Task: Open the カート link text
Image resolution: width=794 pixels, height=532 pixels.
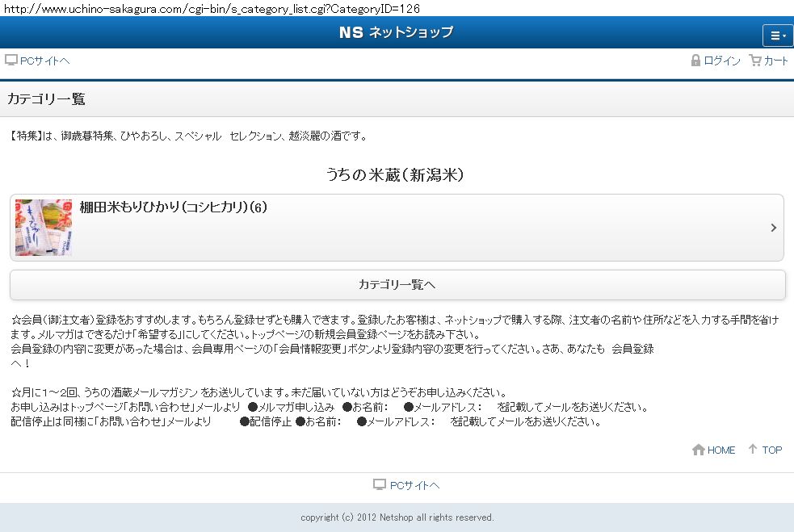Action: 776,61
